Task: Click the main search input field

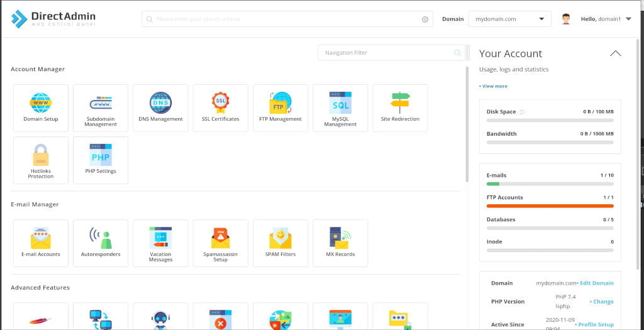Action: 287,19
